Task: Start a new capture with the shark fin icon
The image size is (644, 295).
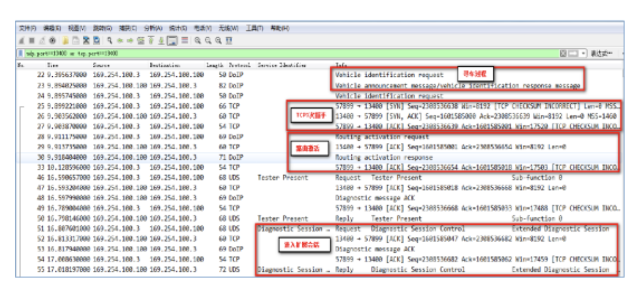Action: 21,41
